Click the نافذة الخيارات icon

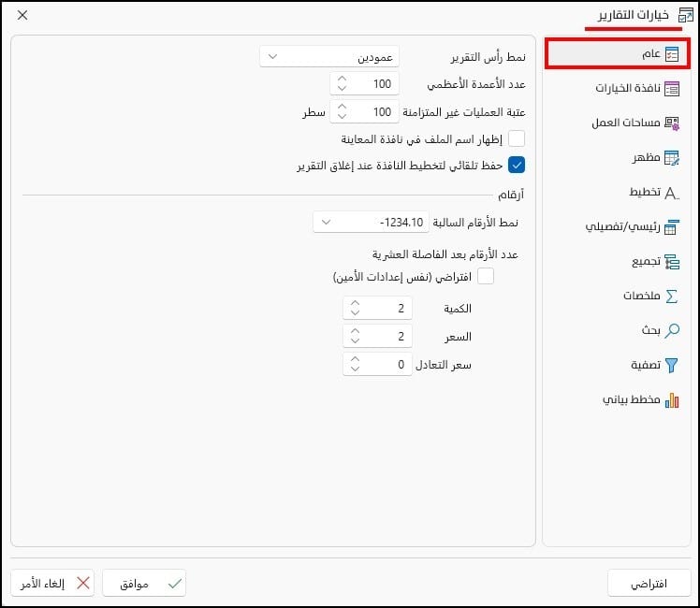tap(671, 88)
